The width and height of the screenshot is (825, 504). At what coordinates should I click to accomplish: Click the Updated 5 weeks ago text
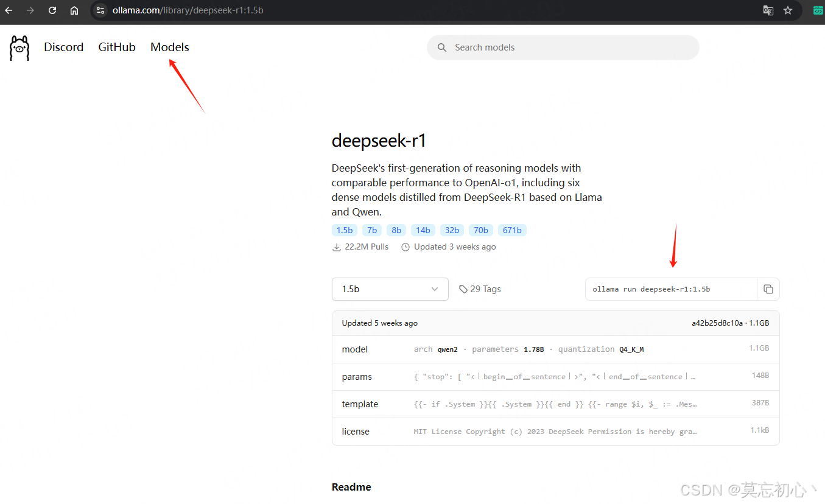380,323
